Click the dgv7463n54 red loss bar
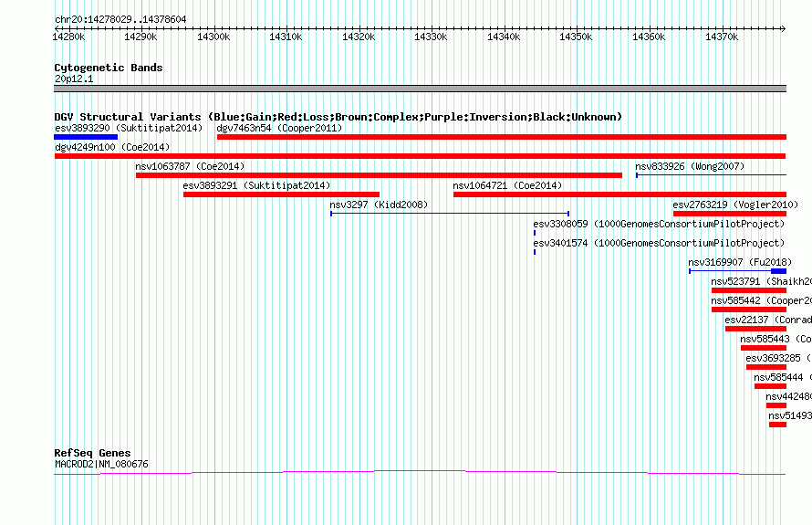The height and width of the screenshot is (525, 812). point(502,137)
